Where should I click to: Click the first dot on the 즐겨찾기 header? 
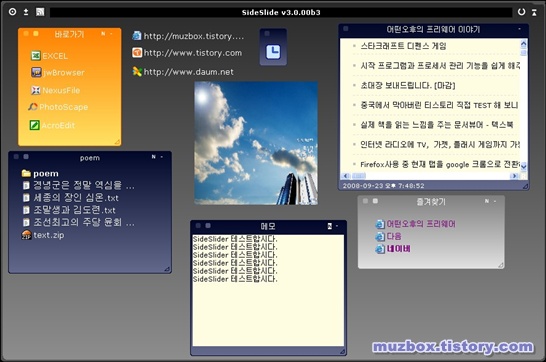click(x=365, y=201)
